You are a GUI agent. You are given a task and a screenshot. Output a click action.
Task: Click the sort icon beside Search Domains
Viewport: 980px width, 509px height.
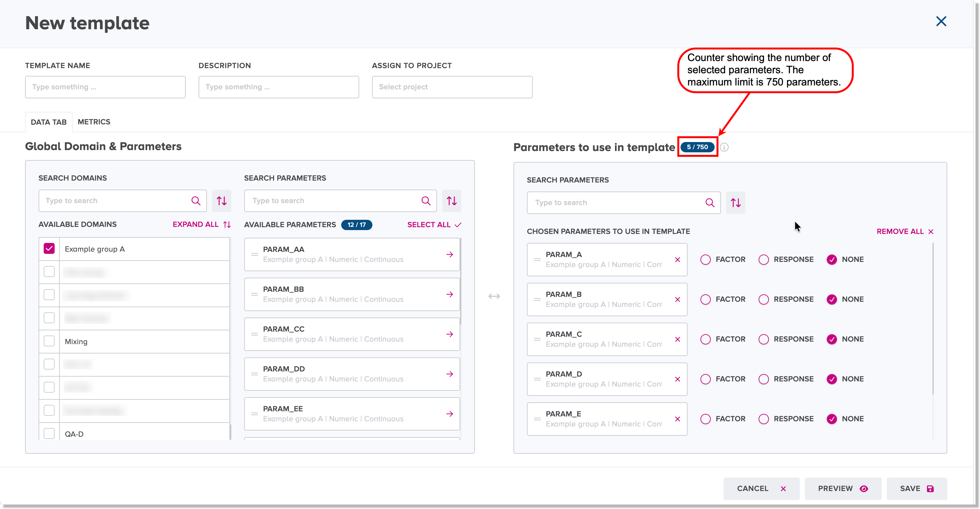(221, 201)
